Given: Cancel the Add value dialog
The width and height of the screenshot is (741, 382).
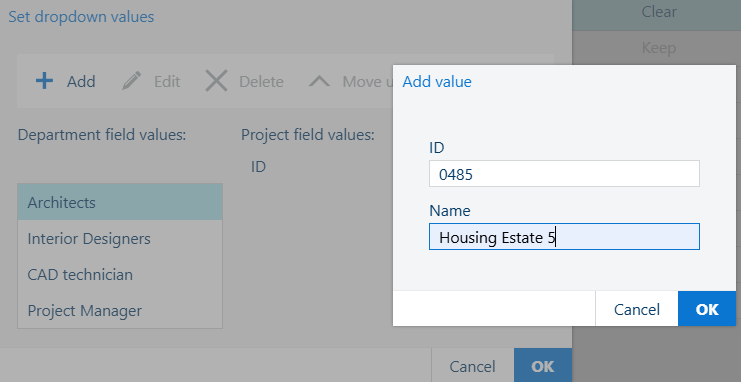Looking at the screenshot, I should click(x=637, y=309).
